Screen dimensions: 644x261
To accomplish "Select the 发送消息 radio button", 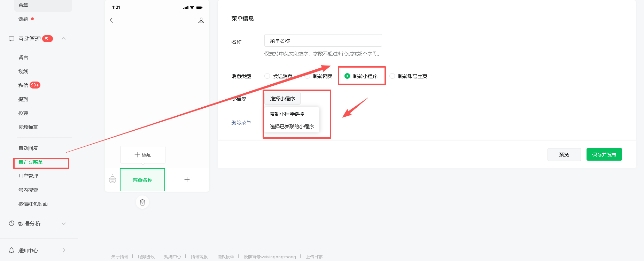I will (267, 76).
